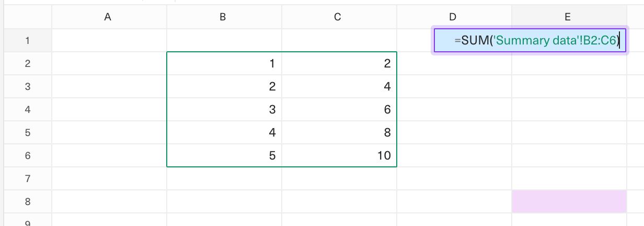Select cell C4 with value 6
The height and width of the screenshot is (226, 644).
[339, 109]
